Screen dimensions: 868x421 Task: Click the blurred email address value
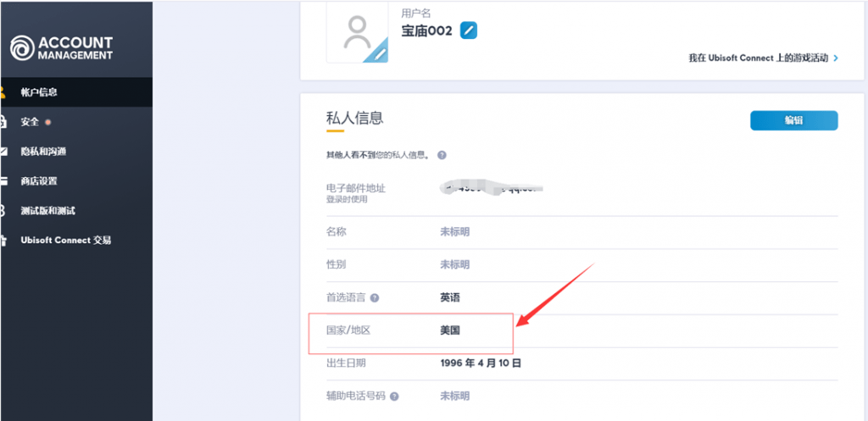click(x=492, y=187)
